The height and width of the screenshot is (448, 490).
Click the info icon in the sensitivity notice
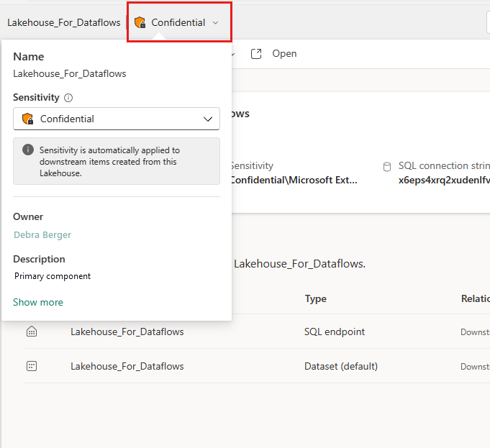pos(28,150)
